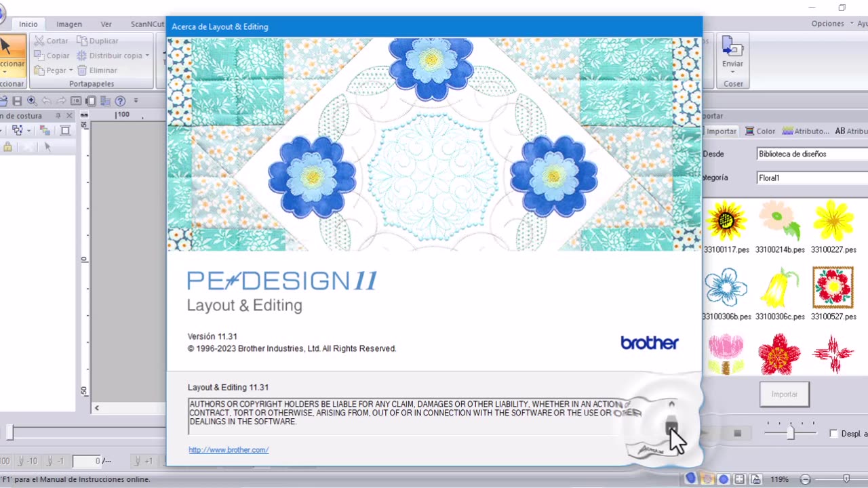Click the blue help question mark icon

click(x=120, y=101)
